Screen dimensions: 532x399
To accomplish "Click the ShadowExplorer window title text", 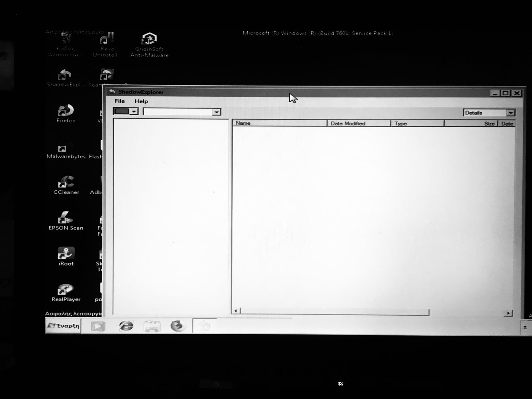I will pyautogui.click(x=141, y=92).
